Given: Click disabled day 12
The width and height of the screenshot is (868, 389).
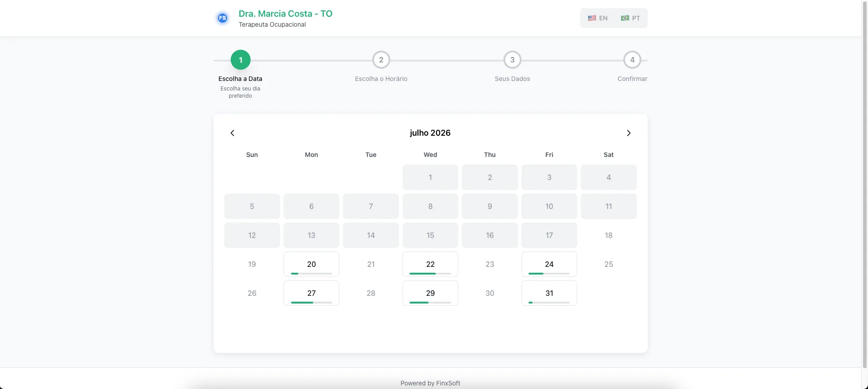Looking at the screenshot, I should coord(252,235).
